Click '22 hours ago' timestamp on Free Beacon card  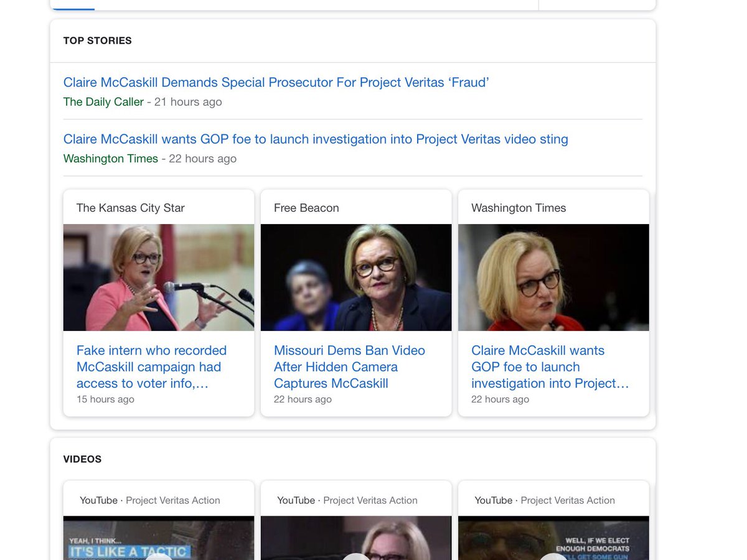click(303, 399)
